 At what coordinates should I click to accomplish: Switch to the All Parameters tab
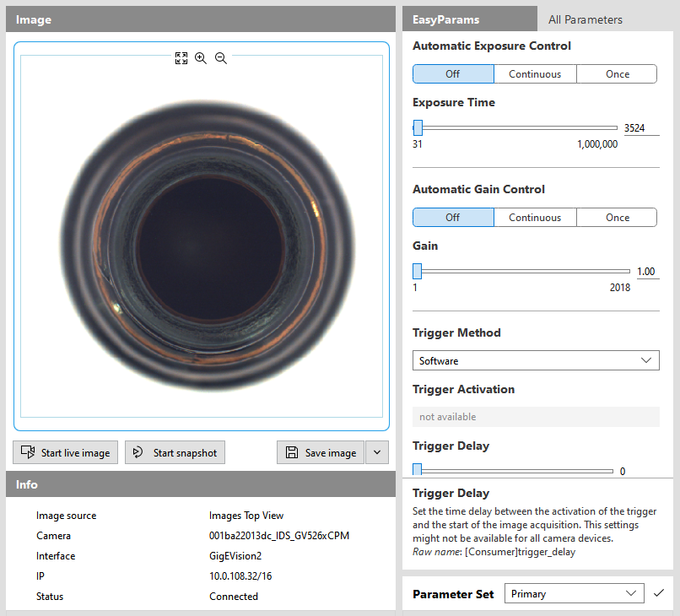(586, 19)
